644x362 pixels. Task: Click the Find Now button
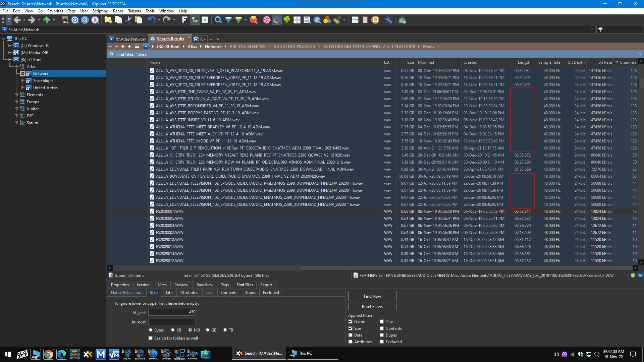click(372, 296)
